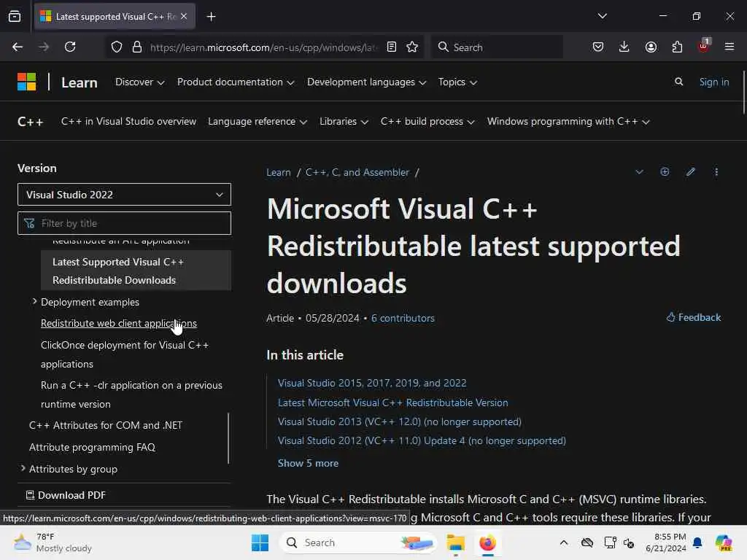Image resolution: width=747 pixels, height=560 pixels.
Task: Open the list all tabs dropdown
Action: 602,16
